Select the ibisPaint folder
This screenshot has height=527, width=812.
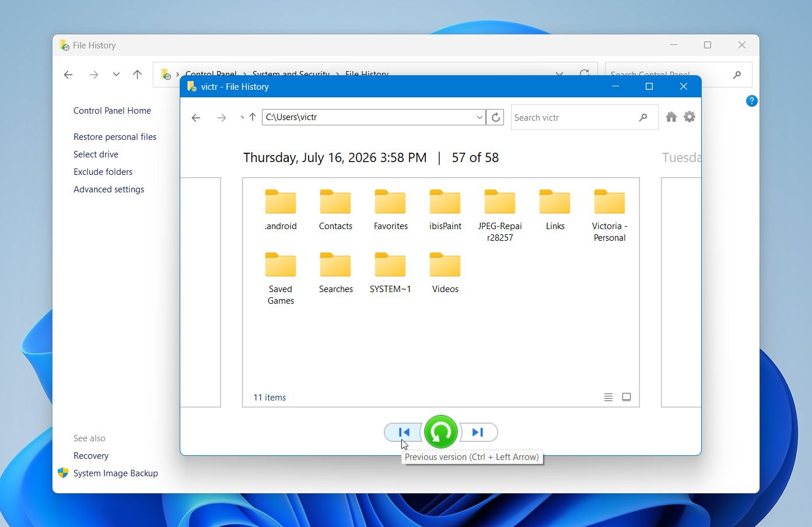coord(445,210)
